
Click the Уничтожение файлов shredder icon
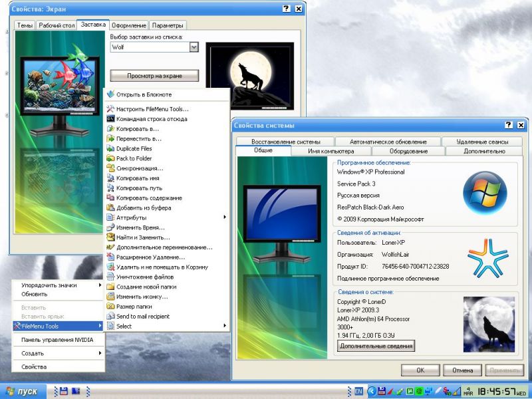click(110, 277)
